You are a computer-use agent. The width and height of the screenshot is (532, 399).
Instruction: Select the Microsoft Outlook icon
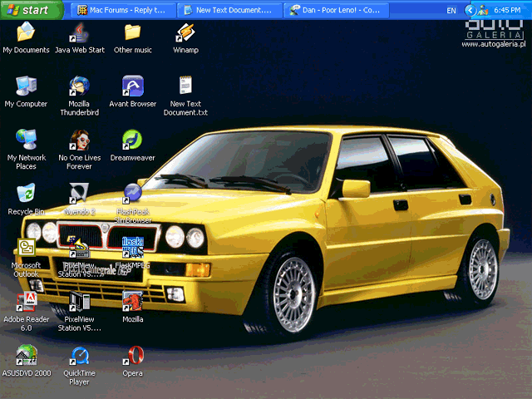point(26,247)
